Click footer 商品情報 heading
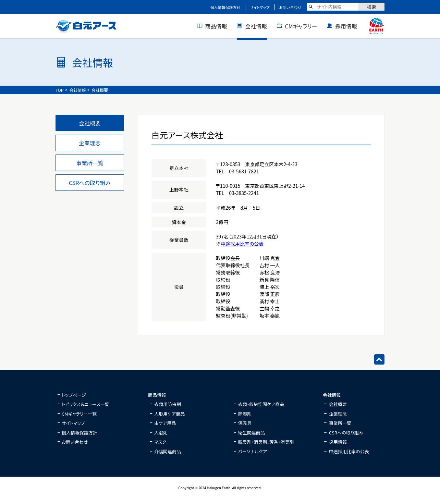Viewport: 440px width, 504px height. click(x=157, y=395)
